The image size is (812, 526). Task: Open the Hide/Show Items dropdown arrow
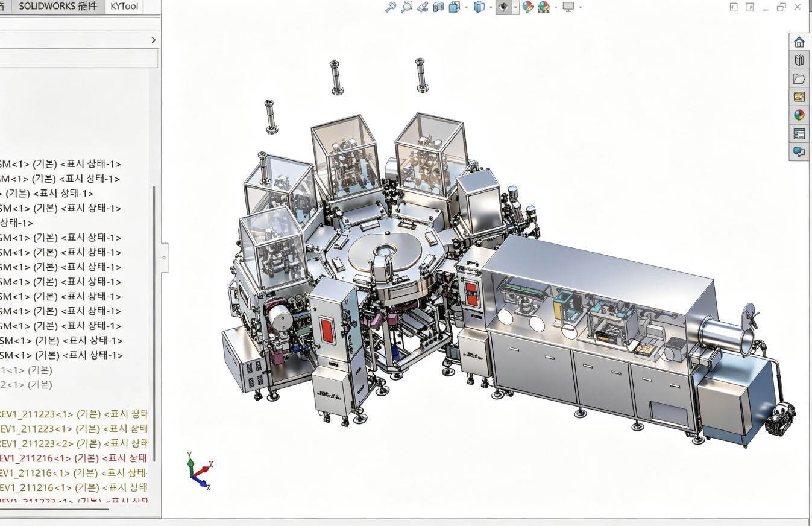click(515, 7)
